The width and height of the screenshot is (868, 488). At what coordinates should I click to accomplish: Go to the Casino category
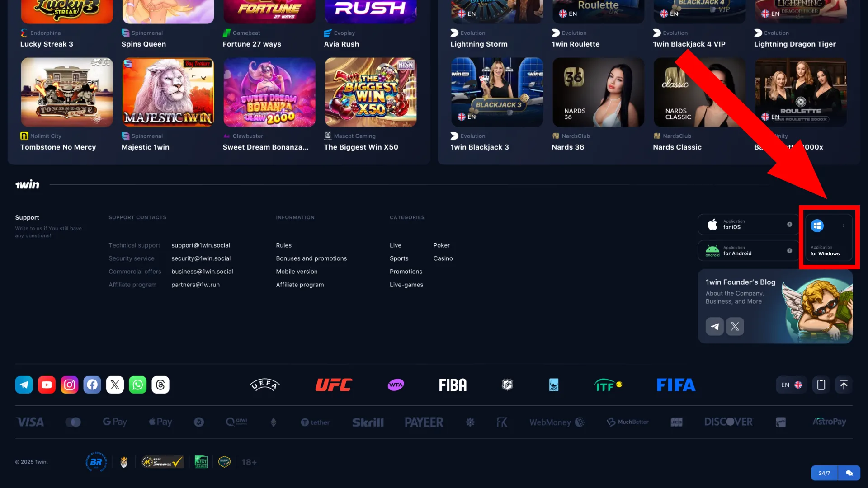click(443, 258)
